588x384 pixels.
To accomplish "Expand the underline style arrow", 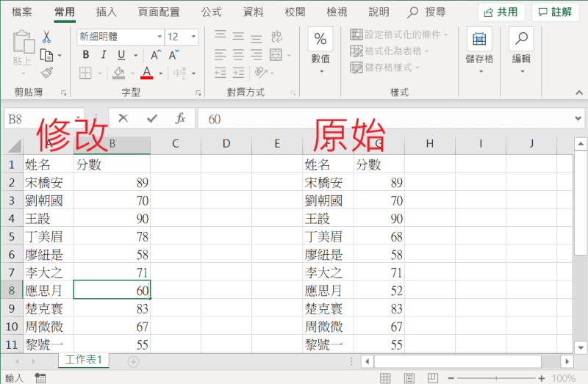I will [x=136, y=56].
